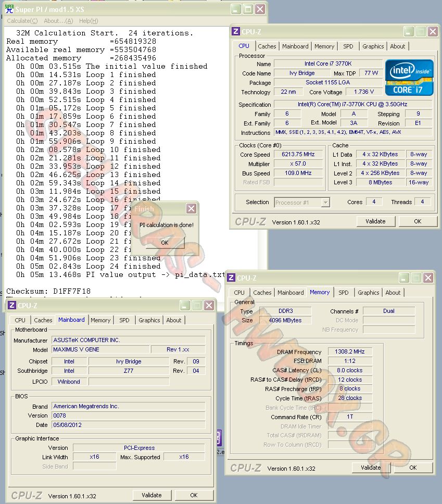This screenshot has height=504, width=442.
Task: Minimize the CPU-Z Memory window
Action: [x=404, y=278]
